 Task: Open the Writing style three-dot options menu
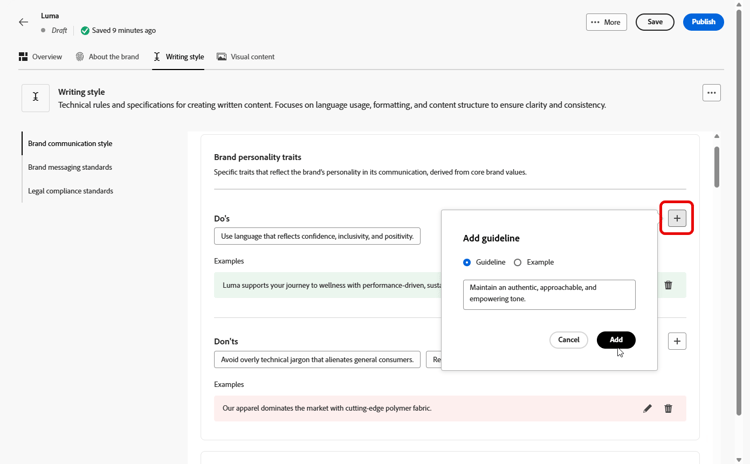[x=711, y=93]
